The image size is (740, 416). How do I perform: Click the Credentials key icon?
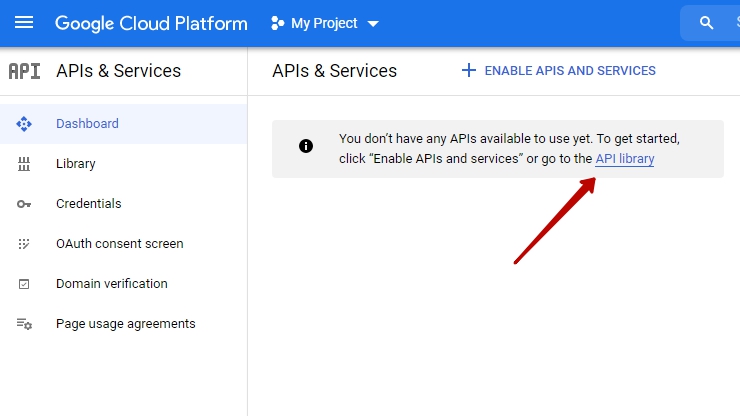pyautogui.click(x=24, y=204)
